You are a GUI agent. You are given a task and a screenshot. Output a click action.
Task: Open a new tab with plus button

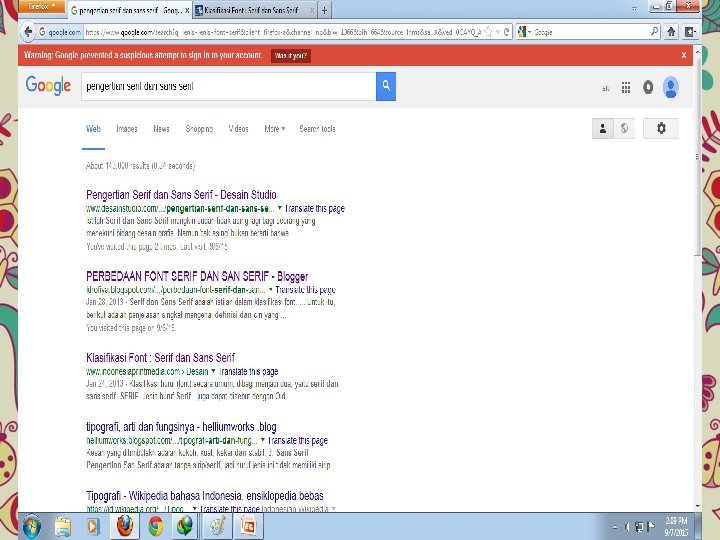point(324,10)
